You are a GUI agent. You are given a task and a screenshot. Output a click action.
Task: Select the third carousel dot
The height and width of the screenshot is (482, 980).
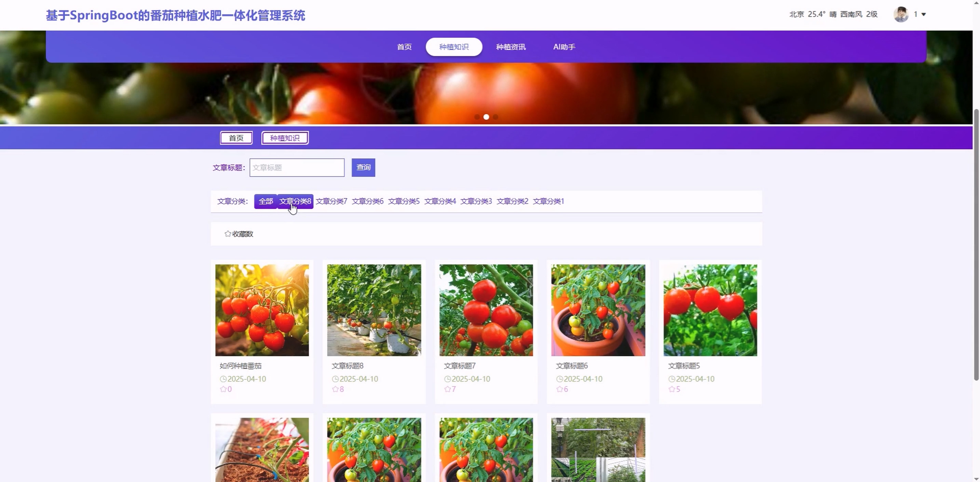pyautogui.click(x=495, y=117)
